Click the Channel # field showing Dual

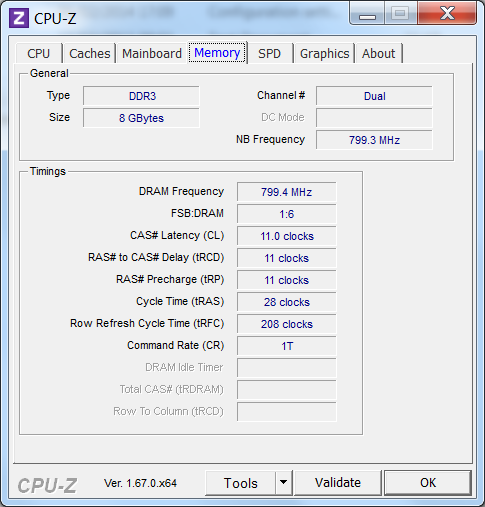(374, 96)
